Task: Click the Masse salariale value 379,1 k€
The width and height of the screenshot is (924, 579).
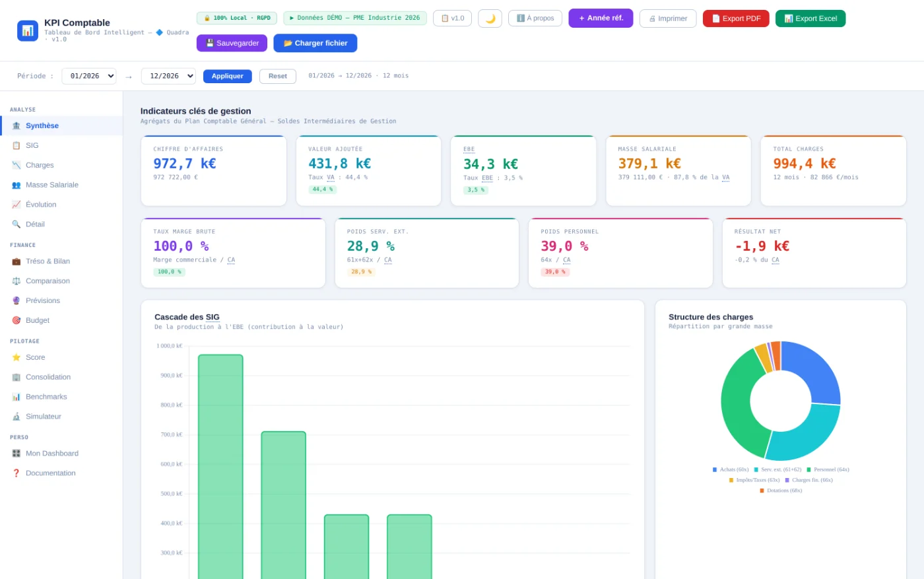Action: pyautogui.click(x=649, y=163)
